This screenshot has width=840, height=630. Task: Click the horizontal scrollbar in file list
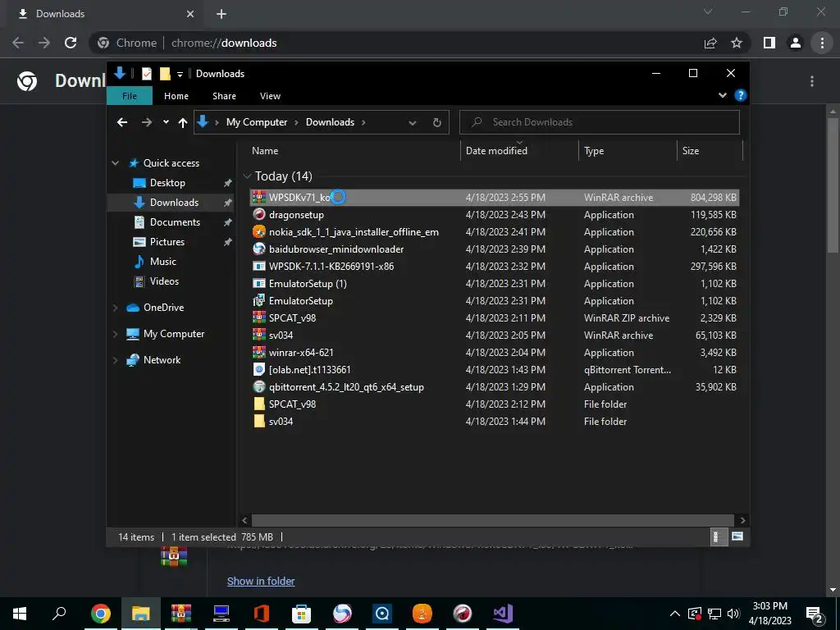point(492,520)
